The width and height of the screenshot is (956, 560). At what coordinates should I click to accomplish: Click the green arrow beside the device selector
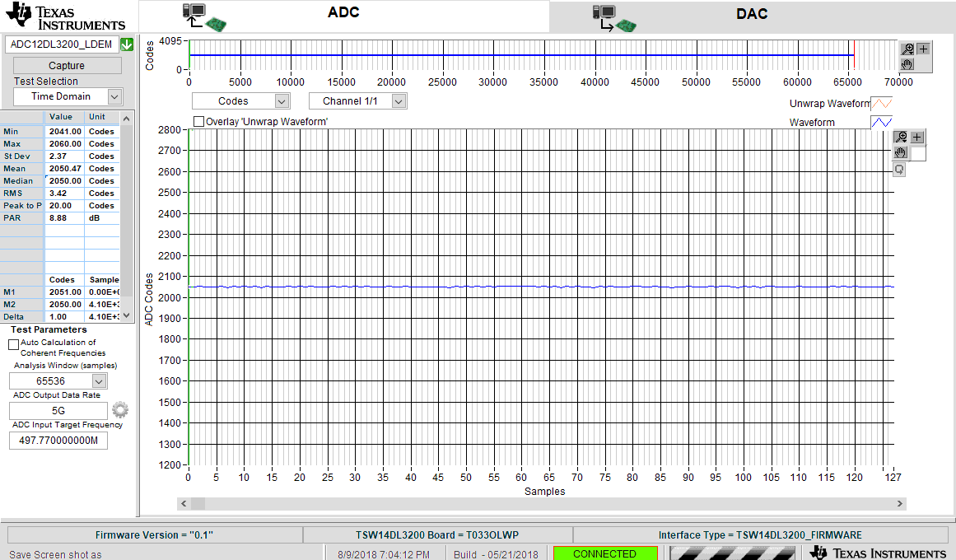pyautogui.click(x=126, y=44)
